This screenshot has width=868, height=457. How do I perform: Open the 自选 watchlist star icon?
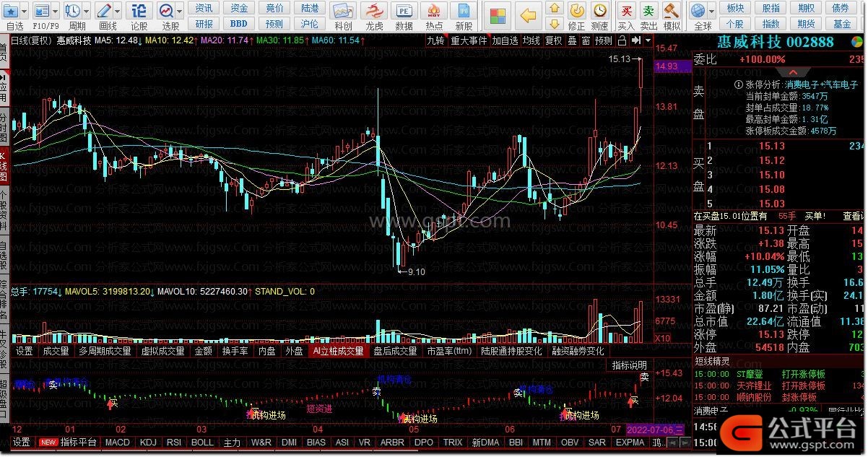coord(11,11)
